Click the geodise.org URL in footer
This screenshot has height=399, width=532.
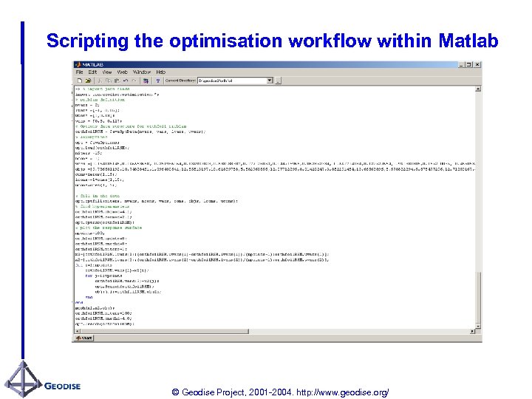343,392
